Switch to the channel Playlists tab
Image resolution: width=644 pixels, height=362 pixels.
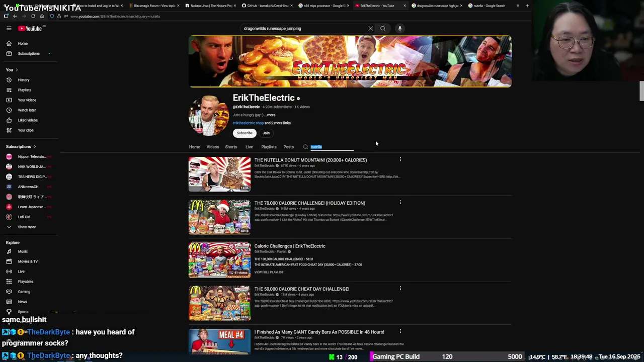tap(269, 147)
